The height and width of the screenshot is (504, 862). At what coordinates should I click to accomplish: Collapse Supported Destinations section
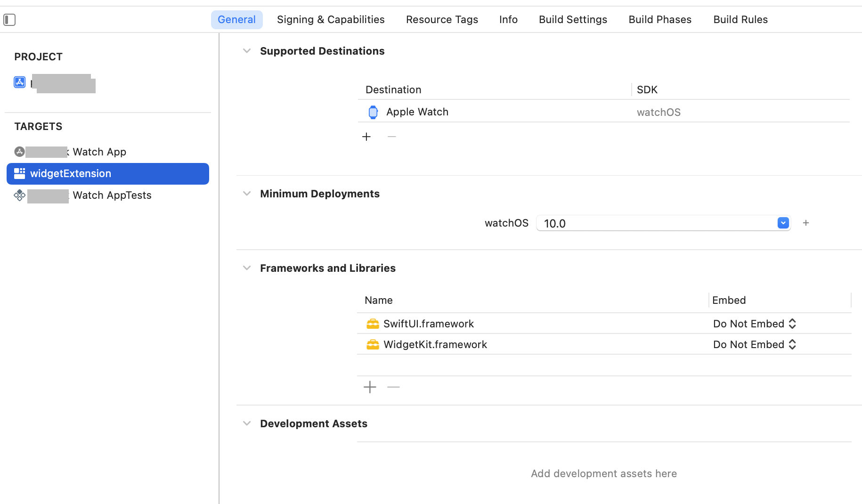click(247, 51)
